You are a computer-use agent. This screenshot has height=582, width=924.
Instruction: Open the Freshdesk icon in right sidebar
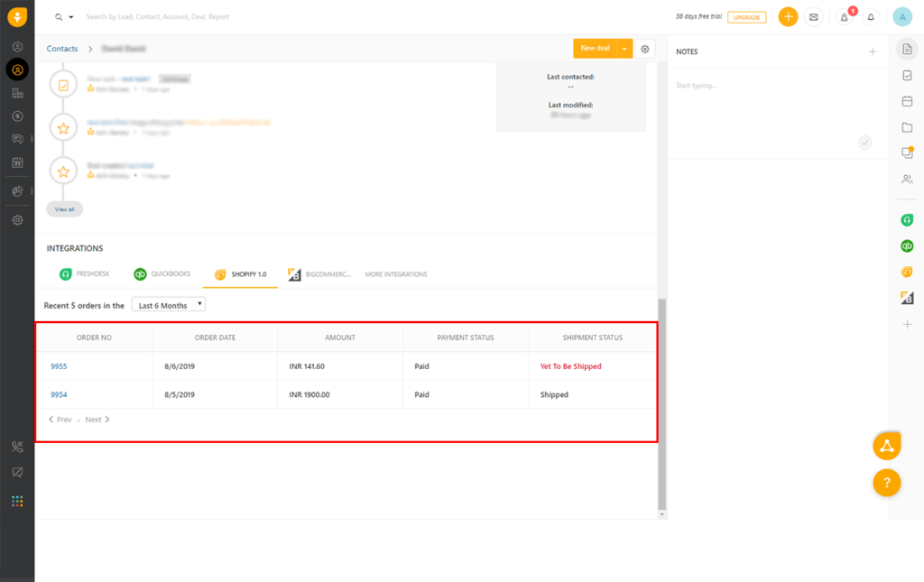[x=907, y=220]
